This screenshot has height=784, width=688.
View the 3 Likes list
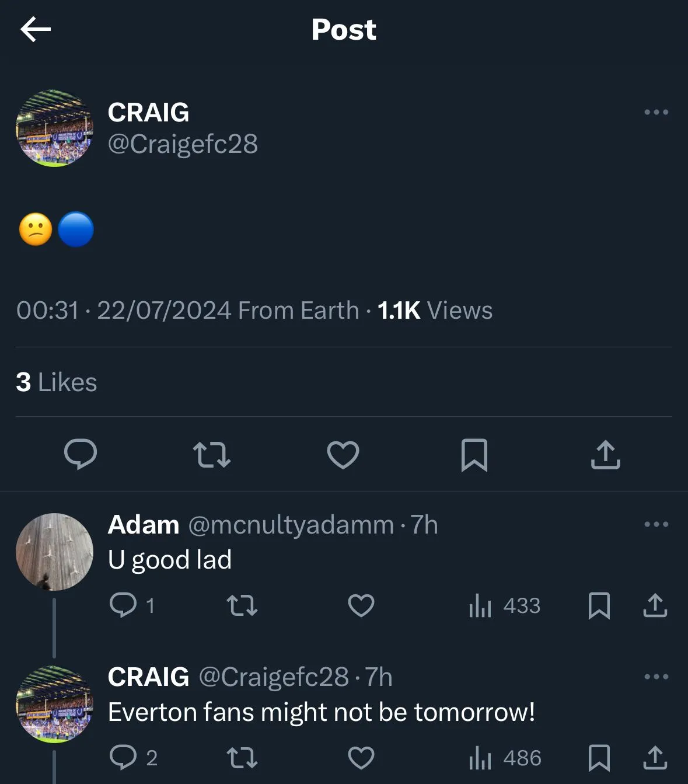[x=57, y=382]
